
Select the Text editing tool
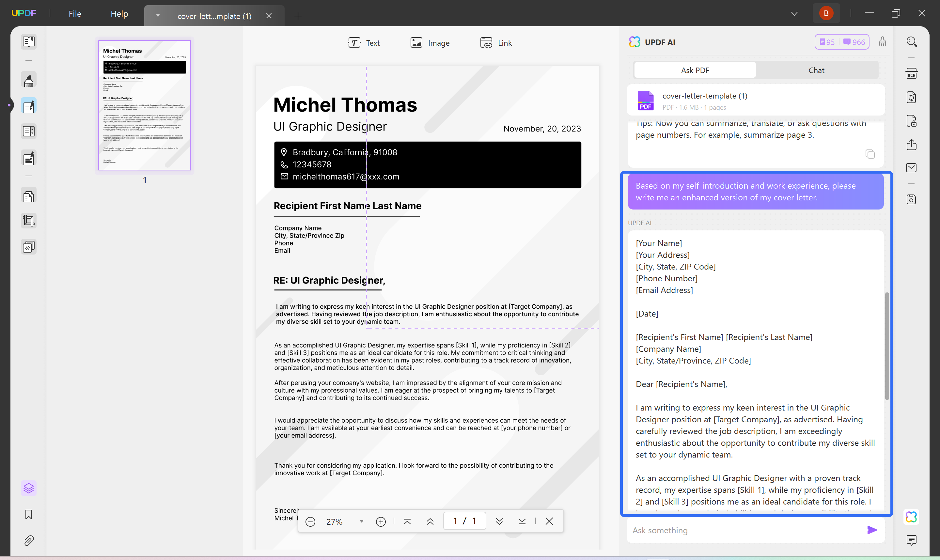click(x=363, y=43)
